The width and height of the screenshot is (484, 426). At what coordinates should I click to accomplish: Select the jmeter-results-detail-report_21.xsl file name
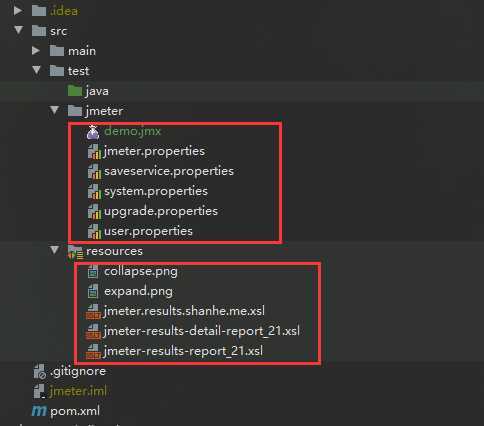click(202, 332)
